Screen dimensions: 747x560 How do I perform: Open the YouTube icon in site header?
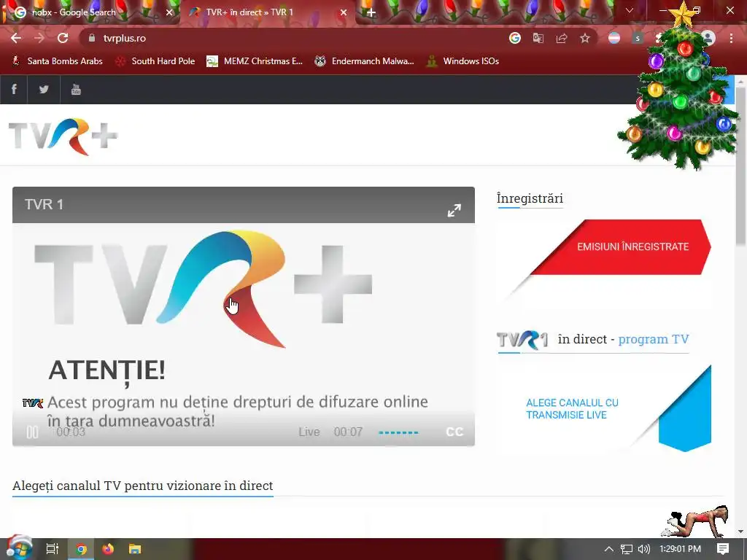(76, 90)
